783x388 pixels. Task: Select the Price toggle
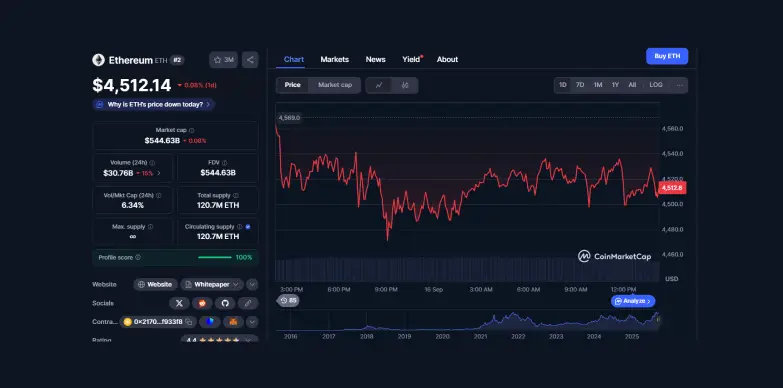(x=293, y=85)
